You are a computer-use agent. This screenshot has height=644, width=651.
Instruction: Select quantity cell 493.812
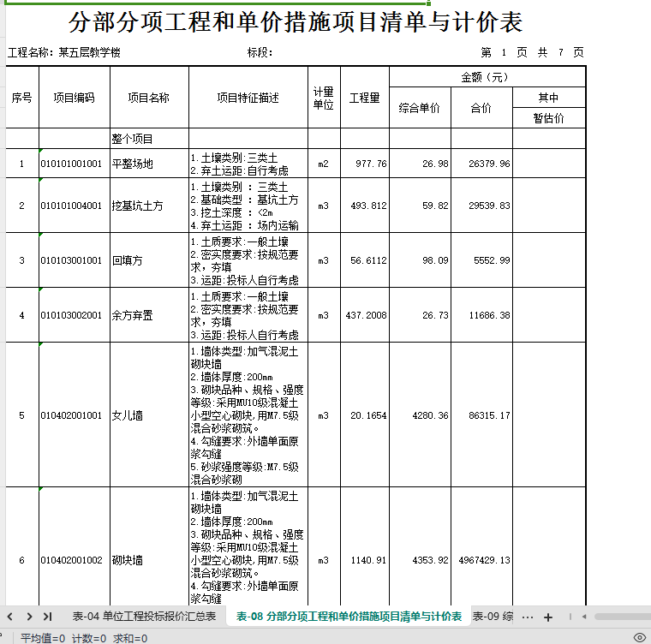point(365,206)
